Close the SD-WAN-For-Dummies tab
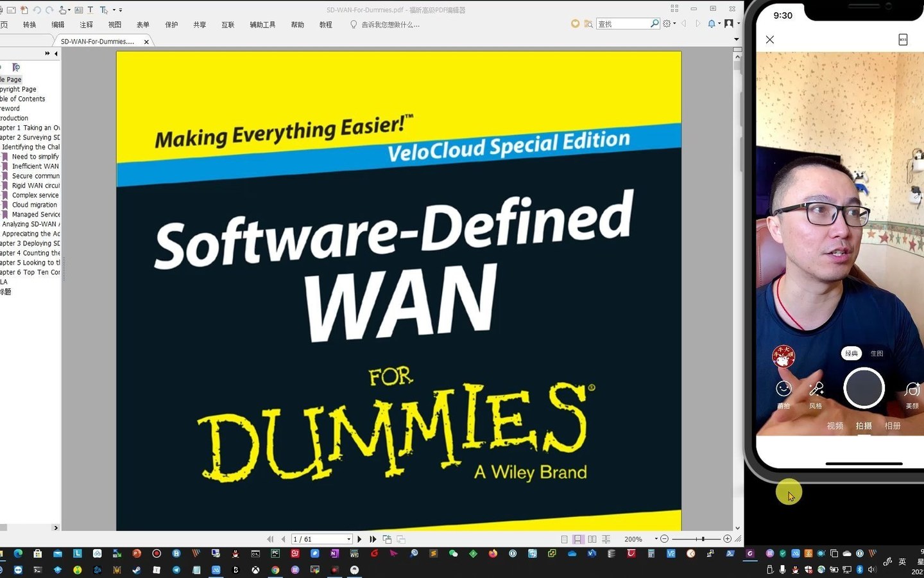 (x=146, y=42)
